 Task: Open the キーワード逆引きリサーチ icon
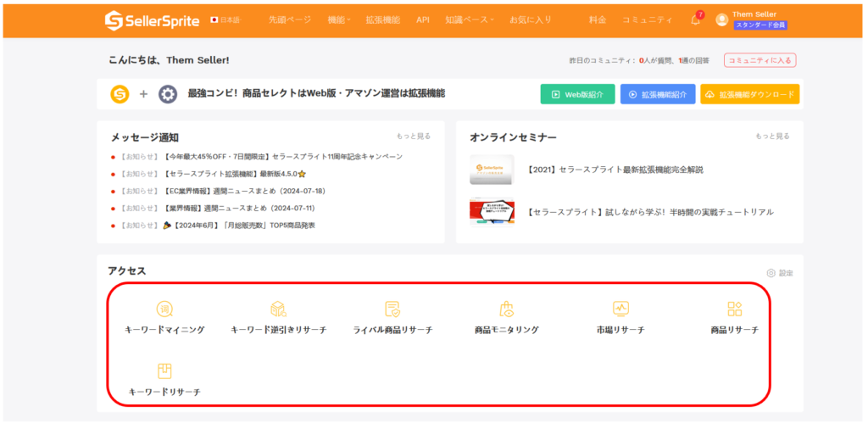(278, 309)
